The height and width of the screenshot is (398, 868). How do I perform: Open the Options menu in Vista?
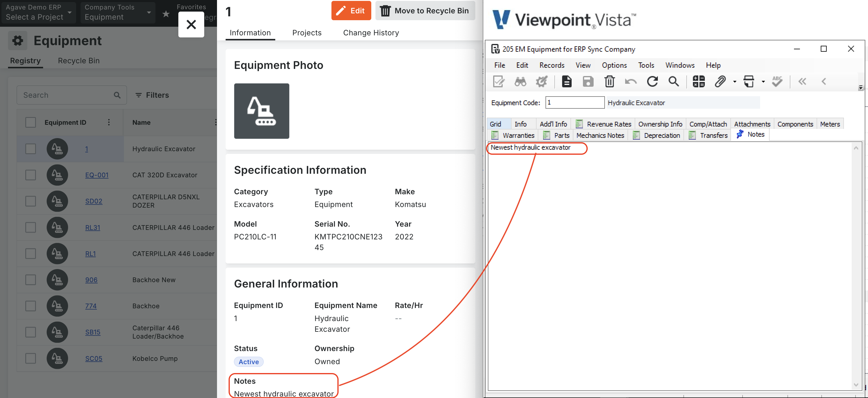614,65
